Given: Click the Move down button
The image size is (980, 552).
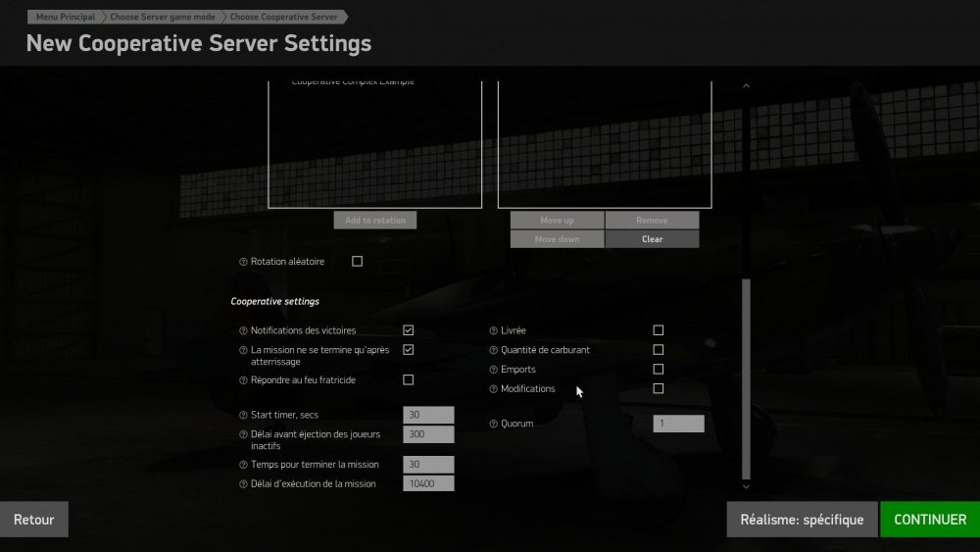Looking at the screenshot, I should (x=557, y=239).
